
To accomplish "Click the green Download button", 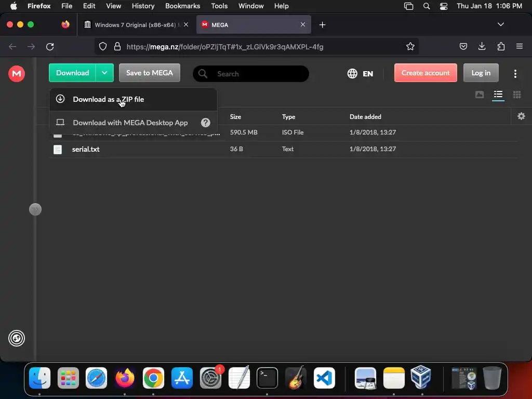I will point(72,73).
